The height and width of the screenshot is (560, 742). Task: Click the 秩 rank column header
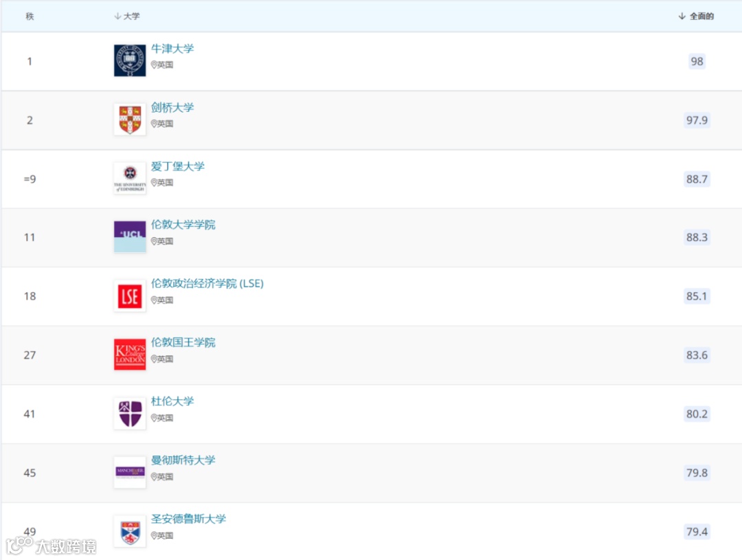30,16
